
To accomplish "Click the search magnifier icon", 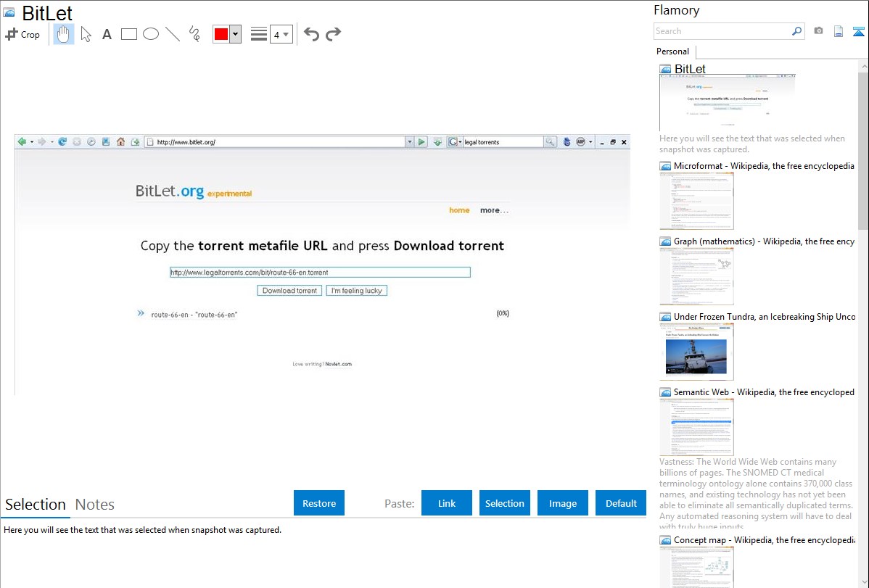I will coord(797,31).
